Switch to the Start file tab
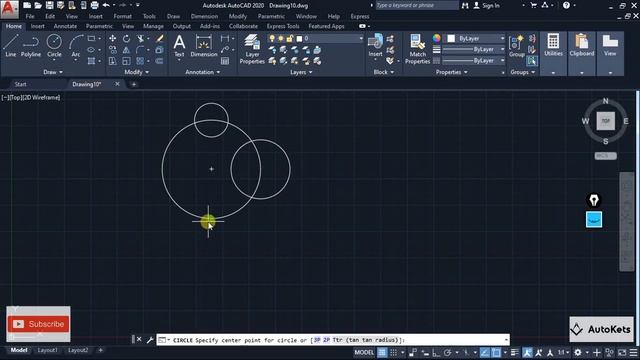Viewport: 640px width, 360px height. click(x=20, y=84)
